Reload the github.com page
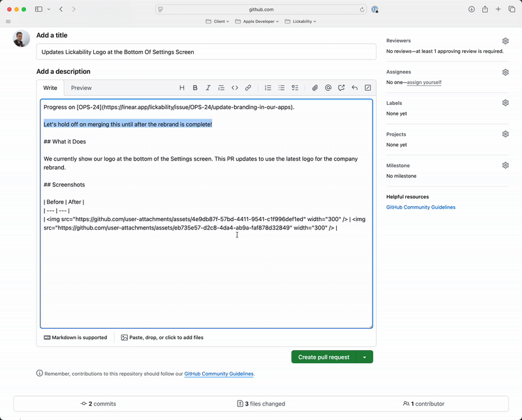 (x=362, y=10)
